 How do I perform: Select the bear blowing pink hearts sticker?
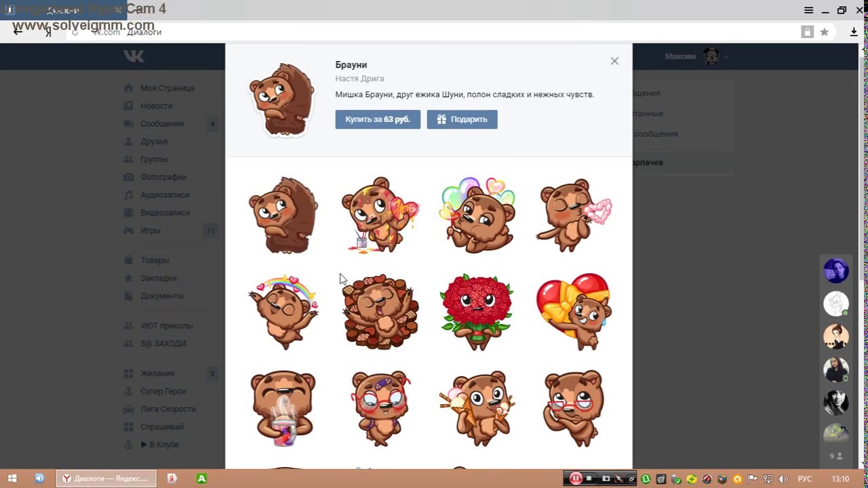point(574,216)
